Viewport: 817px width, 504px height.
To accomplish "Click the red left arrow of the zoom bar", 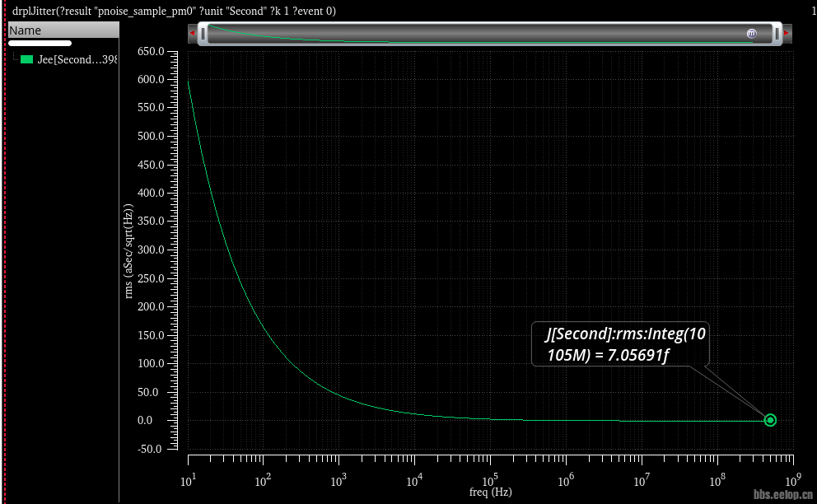I will point(192,34).
